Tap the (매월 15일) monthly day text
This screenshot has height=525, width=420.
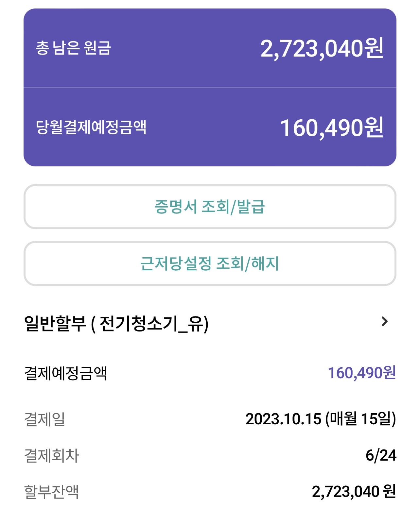pos(360,419)
